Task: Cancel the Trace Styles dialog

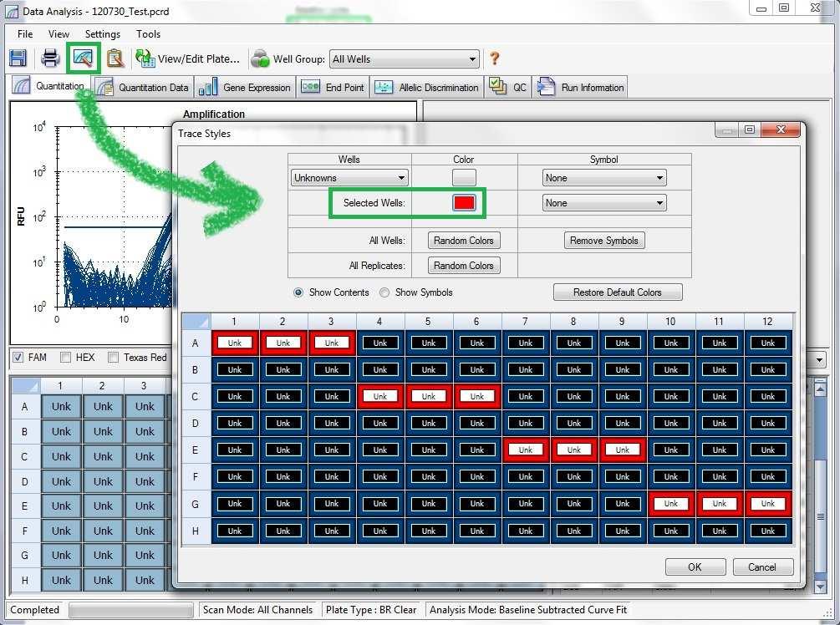Action: 762,567
